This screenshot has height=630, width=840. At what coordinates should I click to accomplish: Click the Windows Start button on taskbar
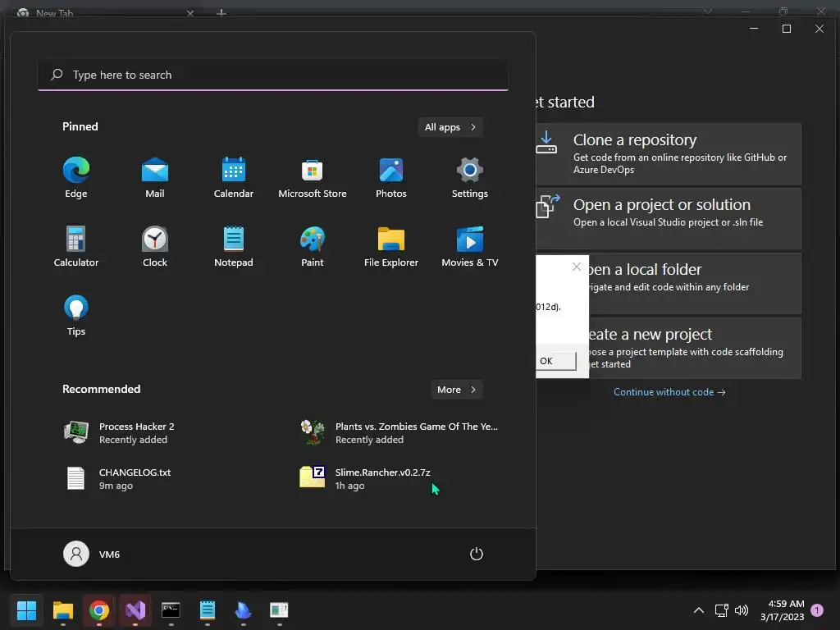coord(26,610)
